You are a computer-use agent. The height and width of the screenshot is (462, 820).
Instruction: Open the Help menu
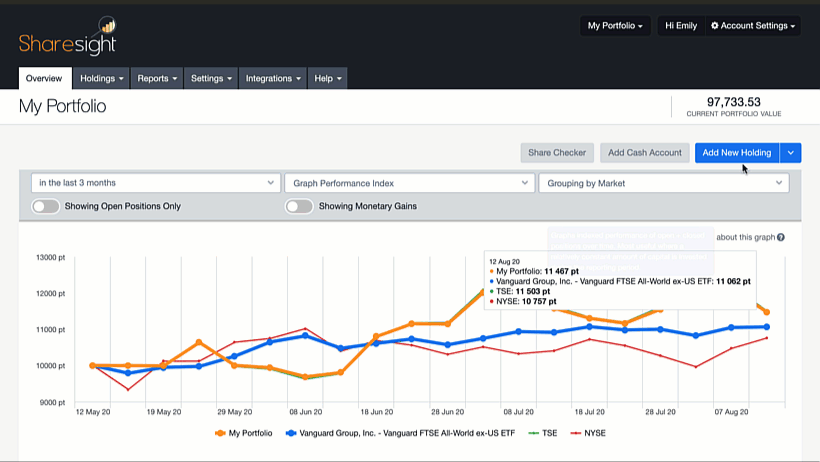click(x=327, y=78)
